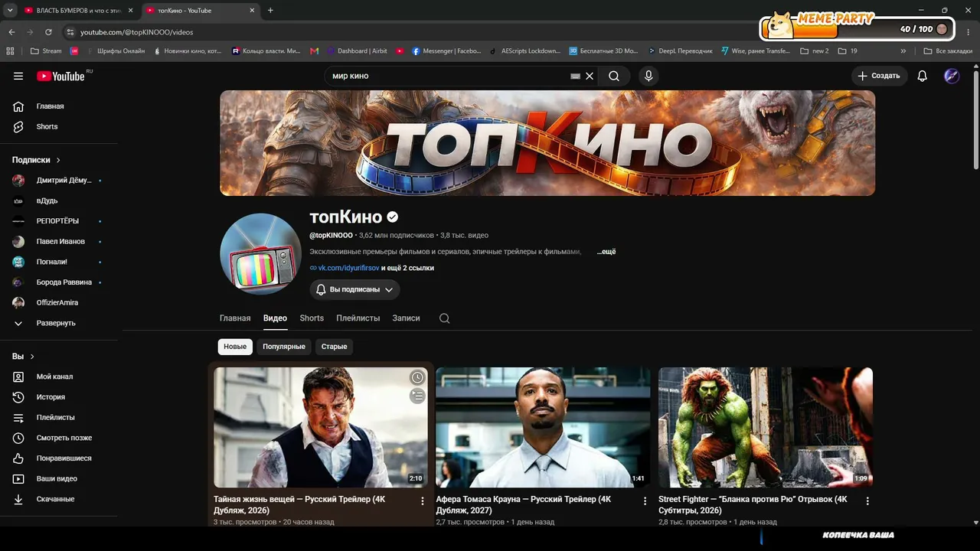Reload the page in the browser
Image resolution: width=980 pixels, height=551 pixels.
point(48,32)
